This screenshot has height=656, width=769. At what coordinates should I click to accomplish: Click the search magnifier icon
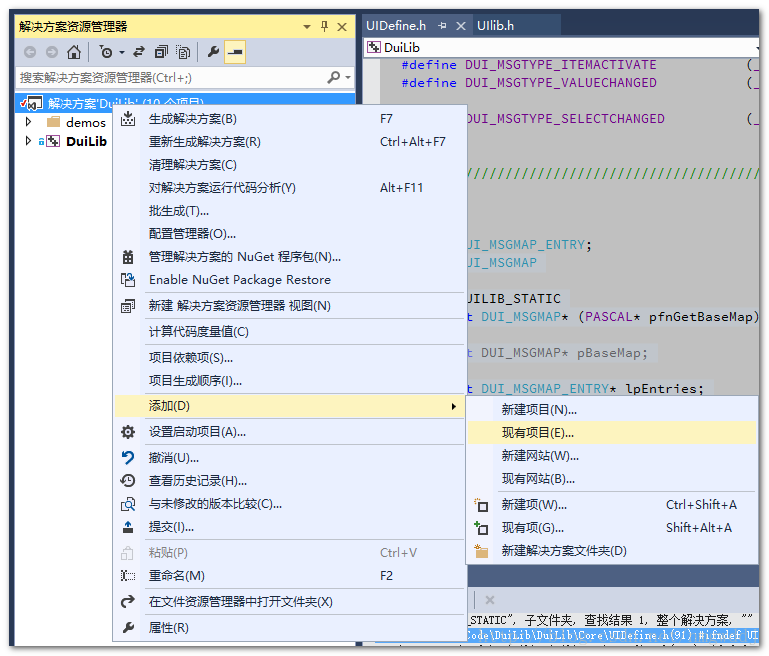(333, 77)
